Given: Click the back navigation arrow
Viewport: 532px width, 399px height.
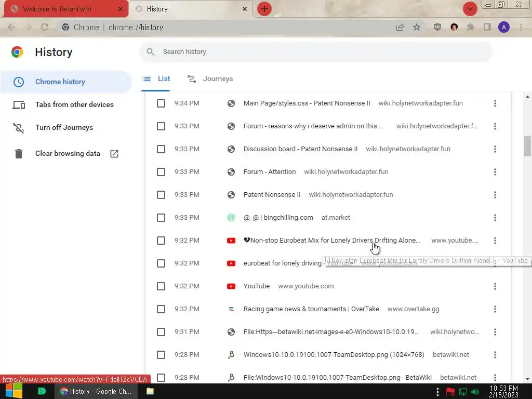Looking at the screenshot, I should coord(11,27).
